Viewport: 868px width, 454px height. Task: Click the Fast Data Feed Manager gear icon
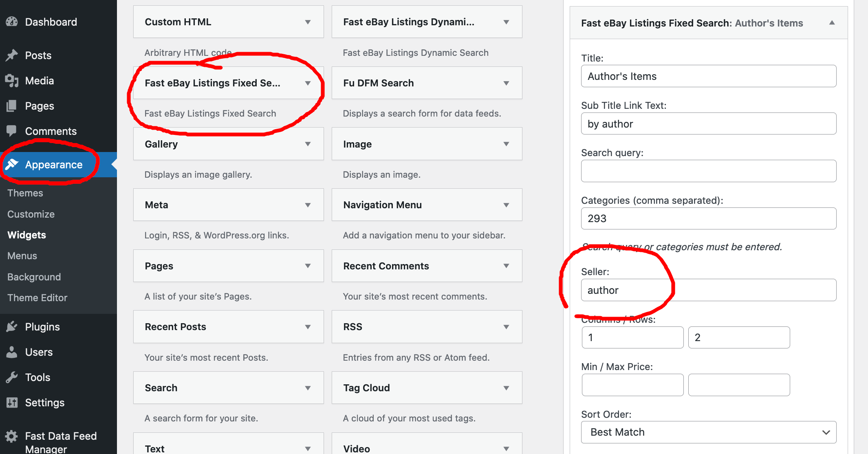coord(12,436)
